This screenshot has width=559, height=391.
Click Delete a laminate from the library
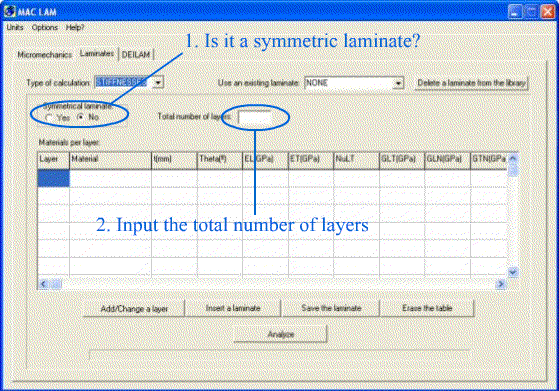tap(471, 83)
